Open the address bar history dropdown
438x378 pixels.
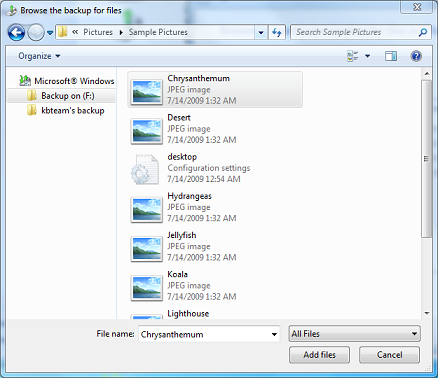tap(261, 33)
